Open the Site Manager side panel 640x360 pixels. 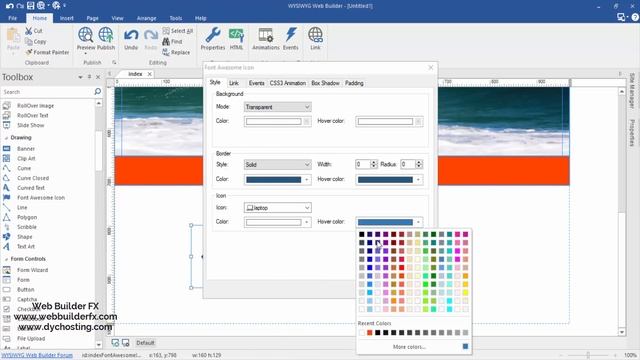coord(632,90)
